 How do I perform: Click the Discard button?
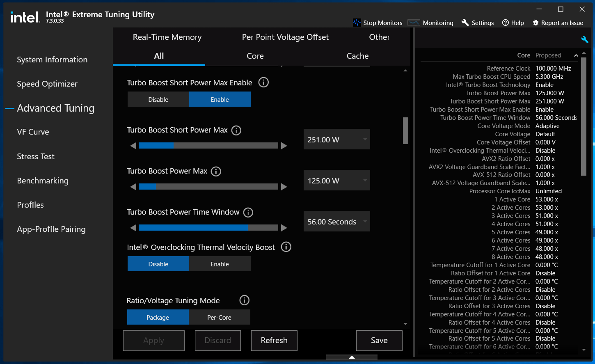[x=218, y=341]
